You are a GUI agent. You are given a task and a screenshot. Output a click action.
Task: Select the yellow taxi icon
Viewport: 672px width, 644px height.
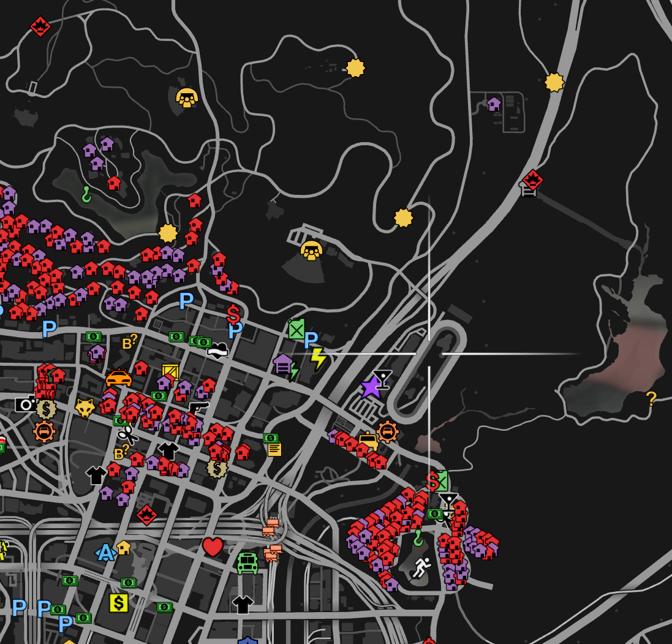tap(368, 441)
